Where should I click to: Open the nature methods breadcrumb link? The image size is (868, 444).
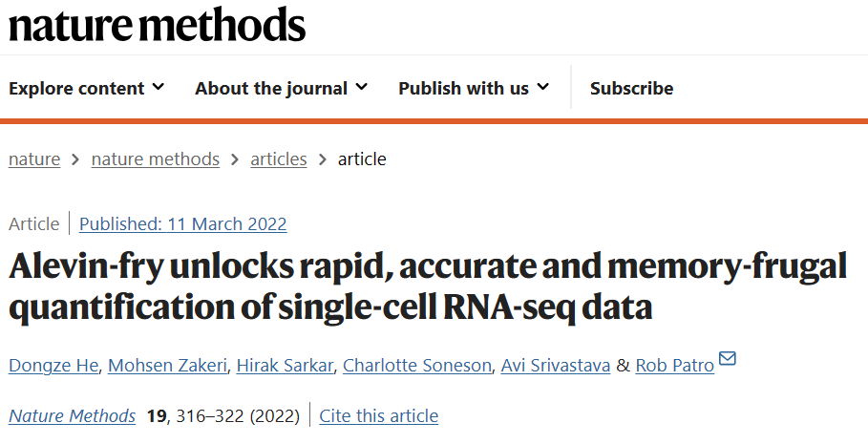(x=155, y=159)
